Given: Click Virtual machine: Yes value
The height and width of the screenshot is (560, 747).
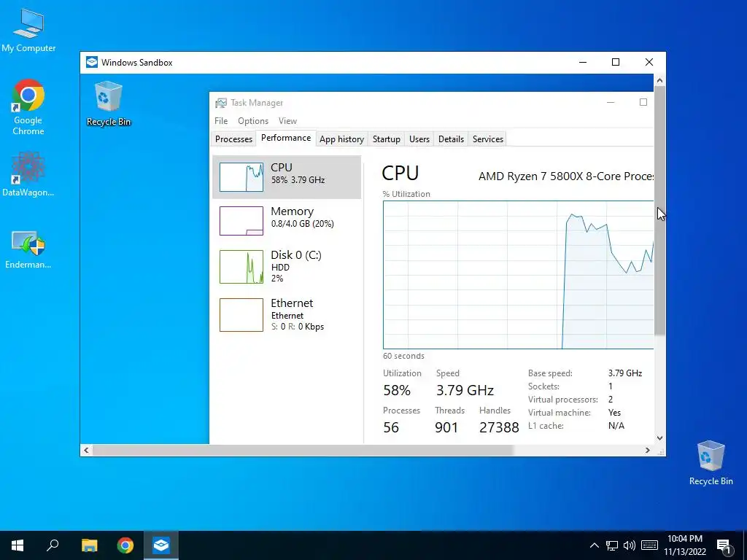Looking at the screenshot, I should point(614,413).
